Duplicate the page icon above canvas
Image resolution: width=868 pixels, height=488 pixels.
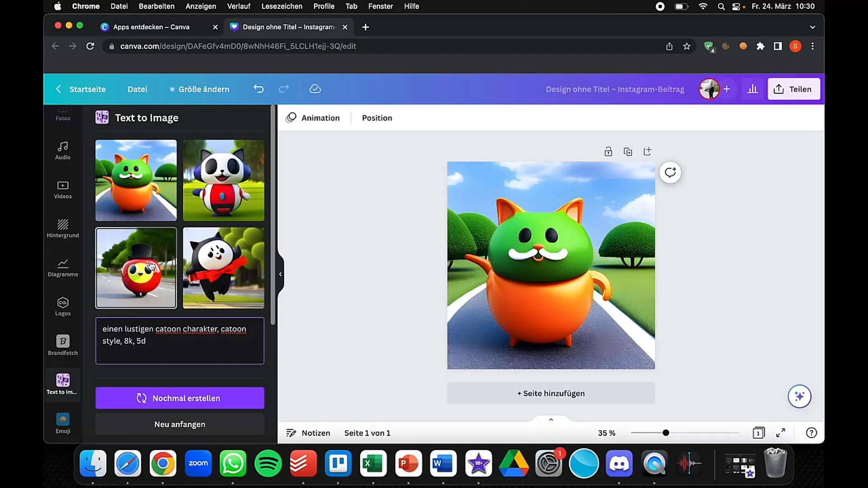[628, 151]
